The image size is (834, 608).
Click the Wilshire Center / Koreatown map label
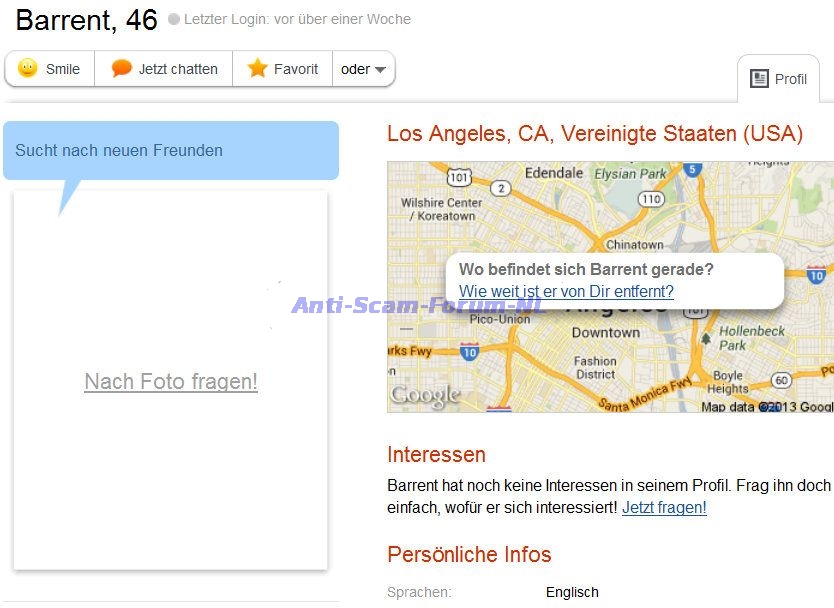click(439, 209)
